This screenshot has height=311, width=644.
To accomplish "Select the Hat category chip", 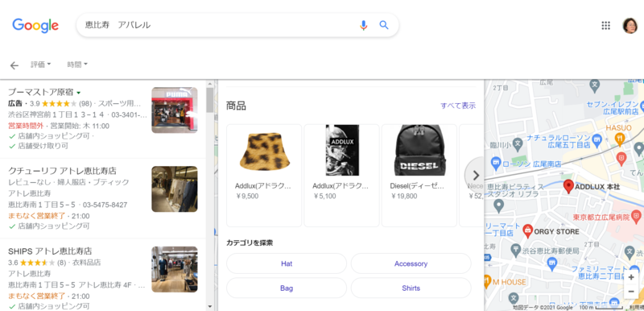I will click(287, 263).
